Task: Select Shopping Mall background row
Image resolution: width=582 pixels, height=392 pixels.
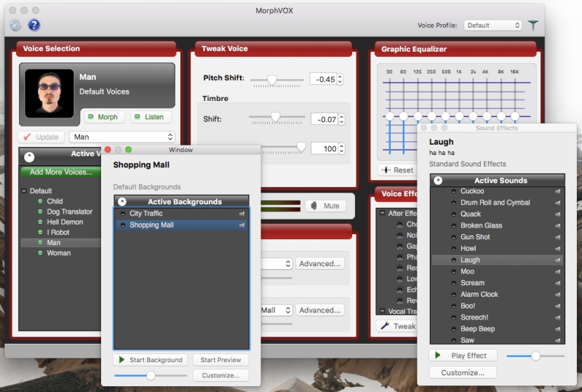Action: click(181, 225)
